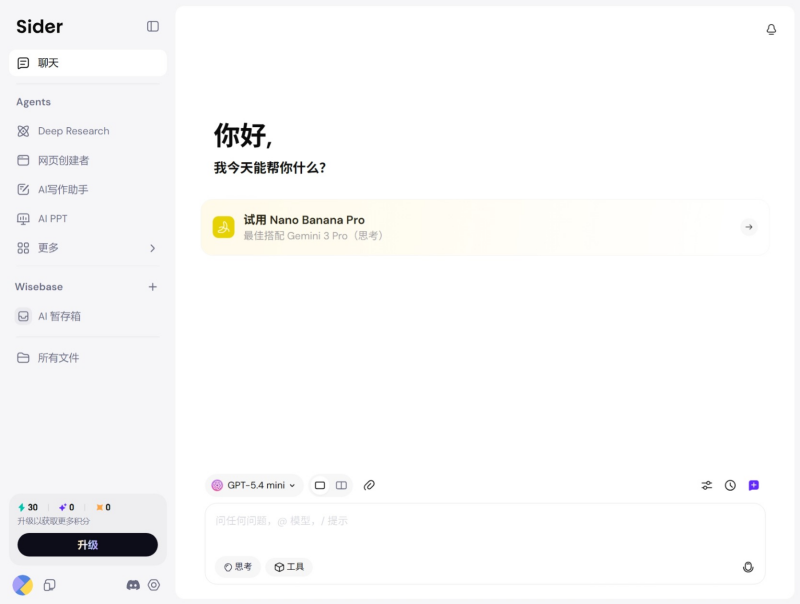Image resolution: width=800 pixels, height=604 pixels.
Task: Open the Discord community icon
Action: (x=133, y=585)
